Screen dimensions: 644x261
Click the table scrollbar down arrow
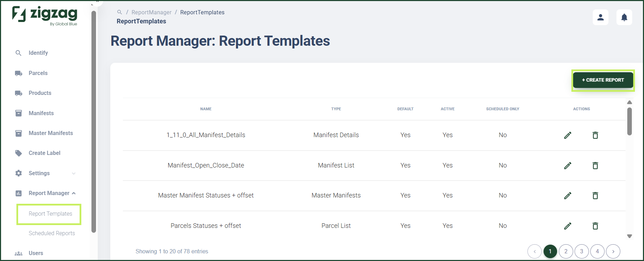click(x=629, y=237)
